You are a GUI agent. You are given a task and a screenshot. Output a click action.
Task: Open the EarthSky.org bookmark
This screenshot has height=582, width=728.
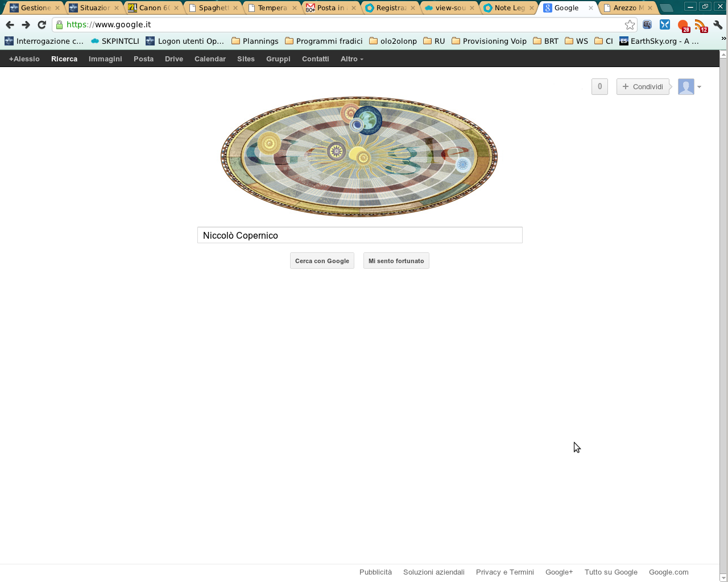[659, 41]
